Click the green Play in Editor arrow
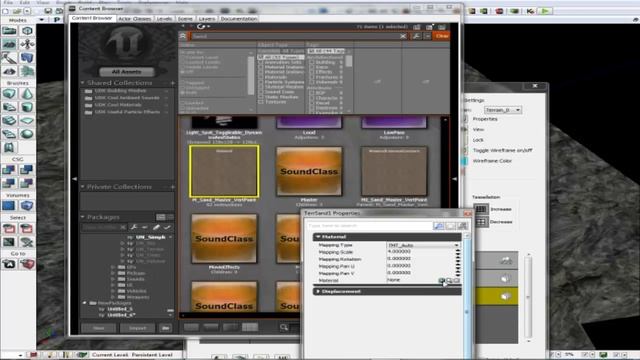 545,11
